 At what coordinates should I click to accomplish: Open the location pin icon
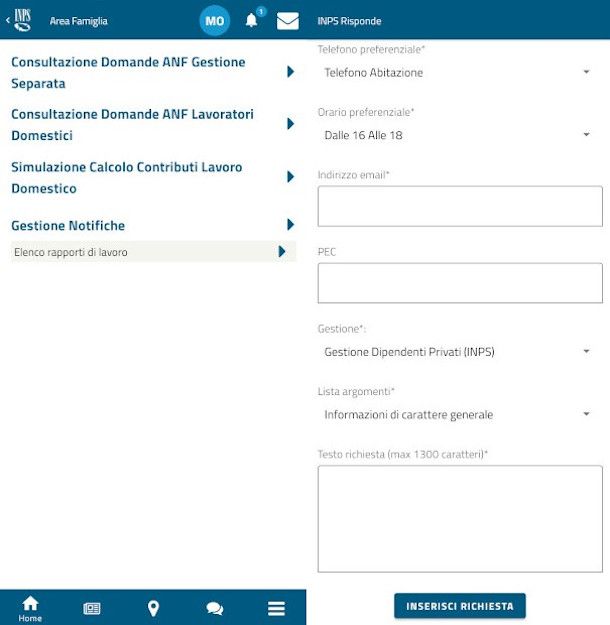pos(153,609)
